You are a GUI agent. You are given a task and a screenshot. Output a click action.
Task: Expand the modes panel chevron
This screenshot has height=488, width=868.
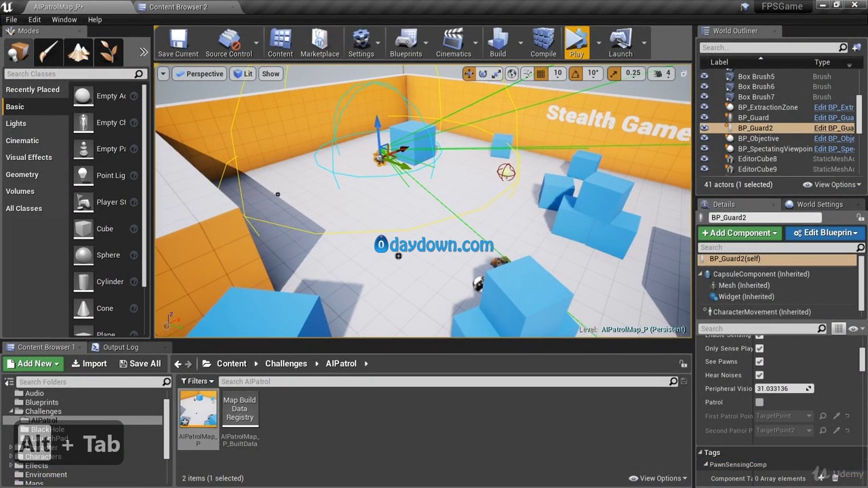[143, 52]
